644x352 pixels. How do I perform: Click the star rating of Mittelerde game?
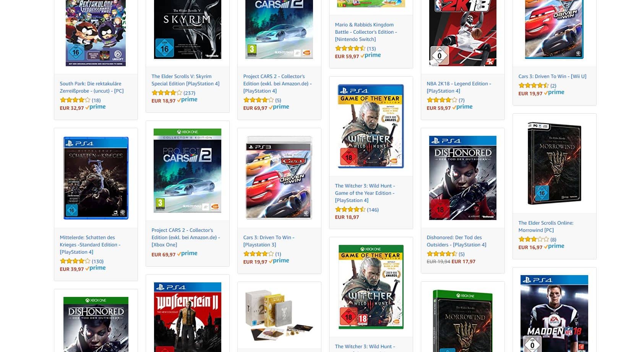point(75,261)
